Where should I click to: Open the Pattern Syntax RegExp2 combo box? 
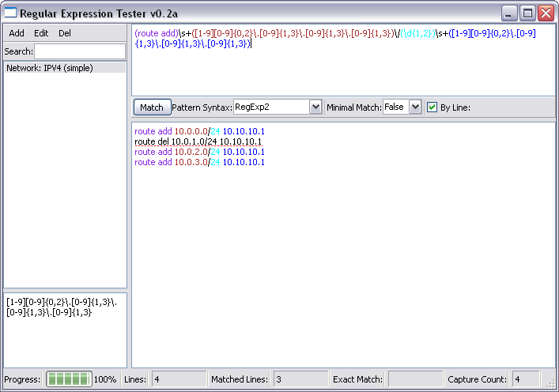[278, 107]
